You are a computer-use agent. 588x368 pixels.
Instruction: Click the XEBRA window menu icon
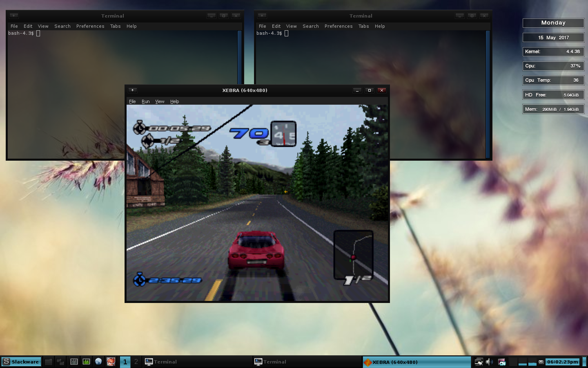click(132, 90)
